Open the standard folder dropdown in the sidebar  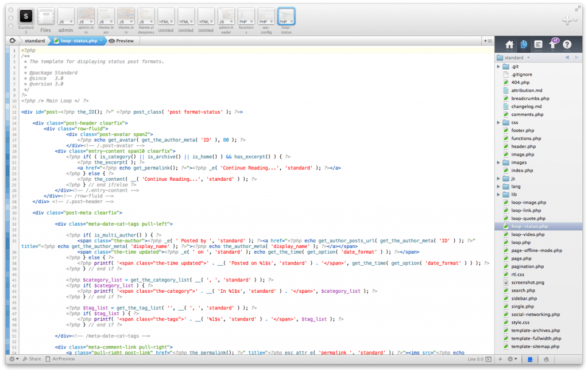tap(514, 57)
